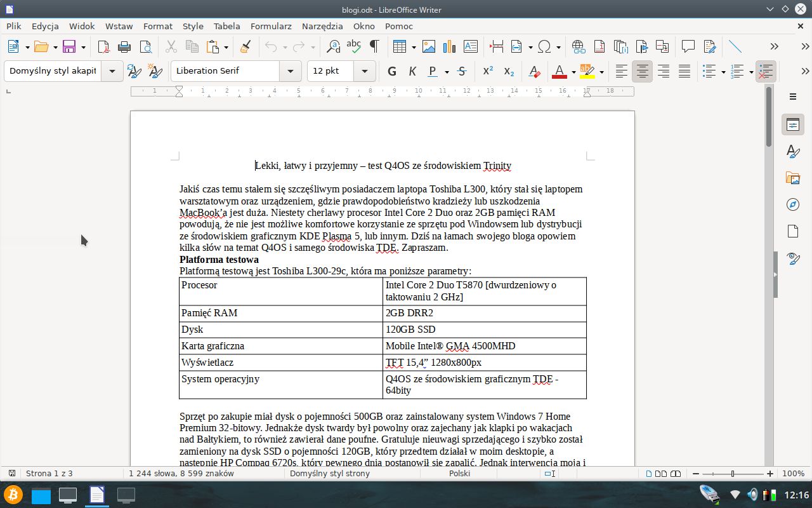Viewport: 812px width, 508px height.
Task: Toggle subscript formatting
Action: [x=509, y=71]
